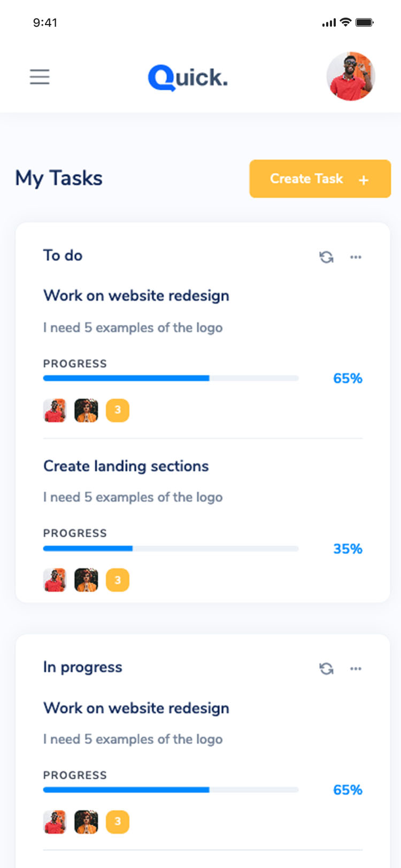
Task: Open first Work on website redesign task
Action: [136, 296]
